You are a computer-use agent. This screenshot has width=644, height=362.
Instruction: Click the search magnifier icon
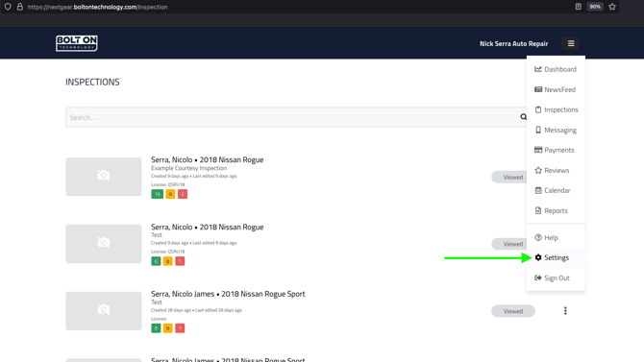523,117
